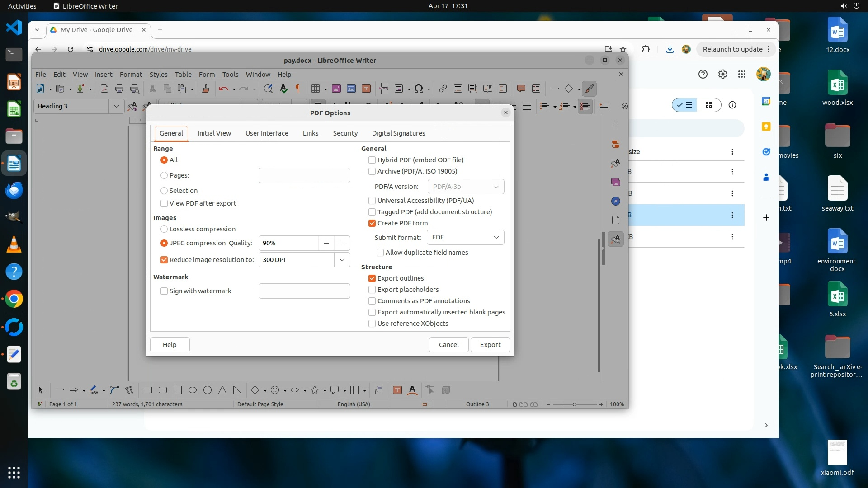868x488 pixels.
Task: Enable View PDF after export checkbox
Action: 164,203
